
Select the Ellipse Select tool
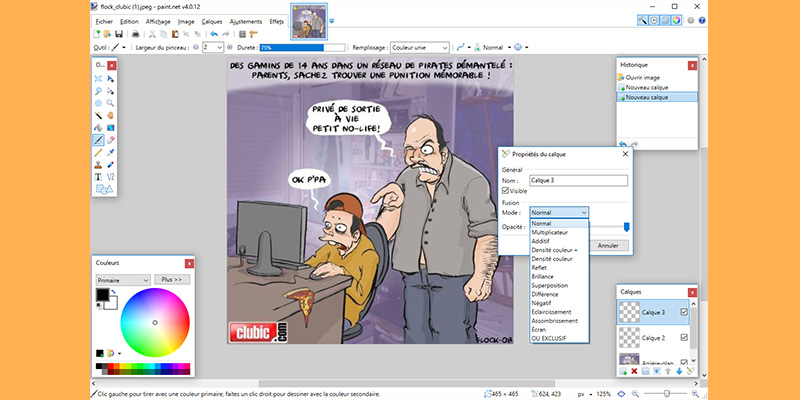tap(98, 103)
